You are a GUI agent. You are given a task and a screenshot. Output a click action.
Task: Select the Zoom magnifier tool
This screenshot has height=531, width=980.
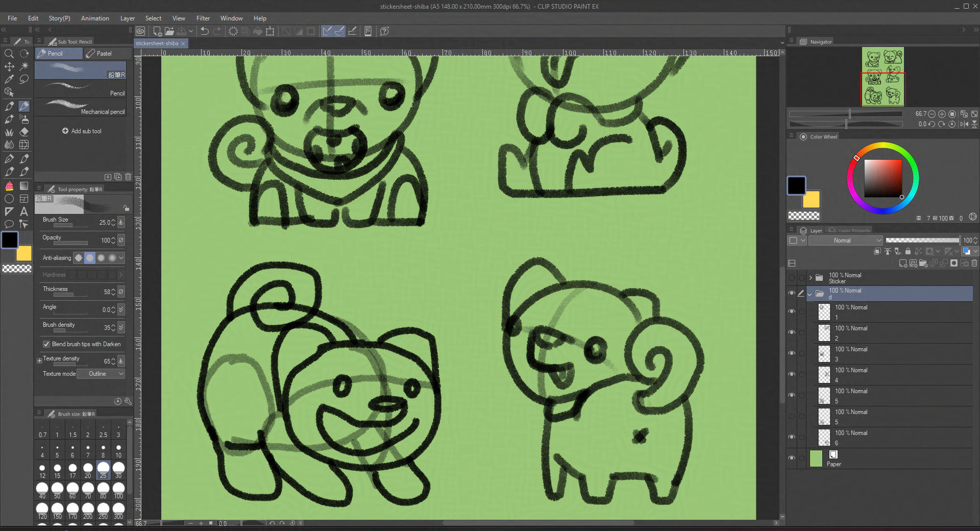[9, 54]
